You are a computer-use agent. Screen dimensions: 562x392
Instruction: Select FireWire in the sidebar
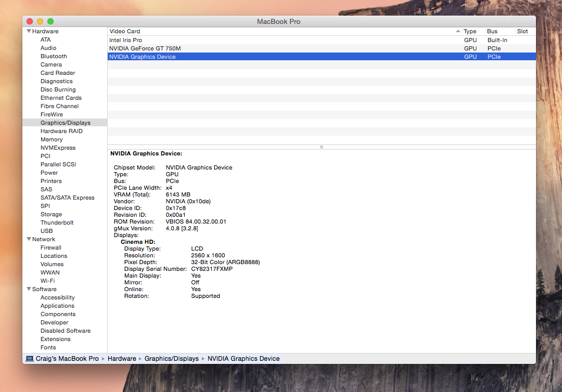coord(52,114)
